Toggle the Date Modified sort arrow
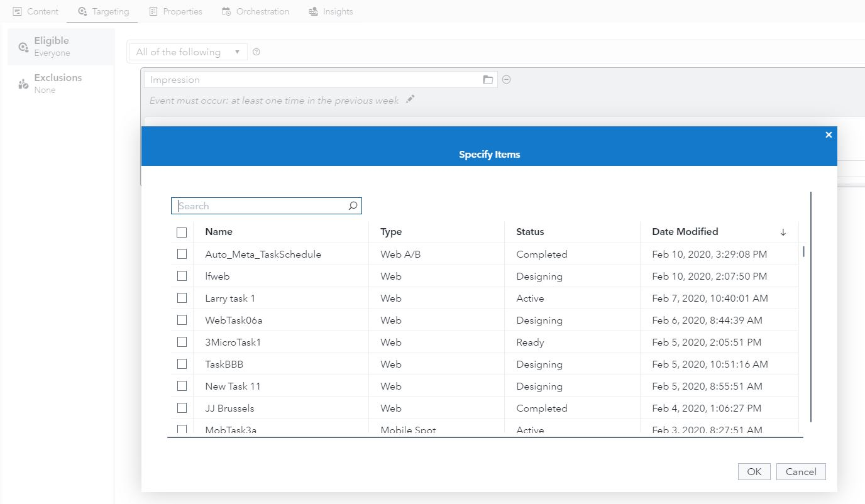Viewport: 865px width, 504px height. coord(783,231)
